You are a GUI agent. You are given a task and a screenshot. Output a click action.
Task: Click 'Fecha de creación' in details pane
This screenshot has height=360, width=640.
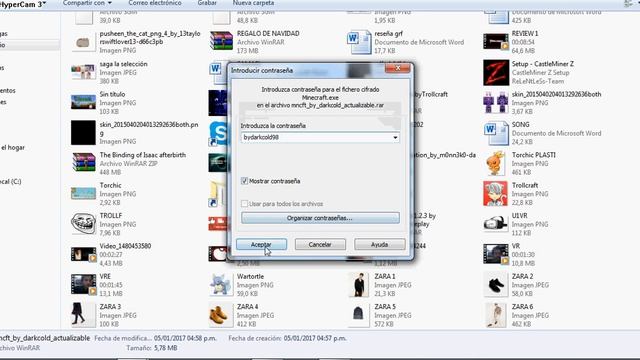tap(255, 338)
